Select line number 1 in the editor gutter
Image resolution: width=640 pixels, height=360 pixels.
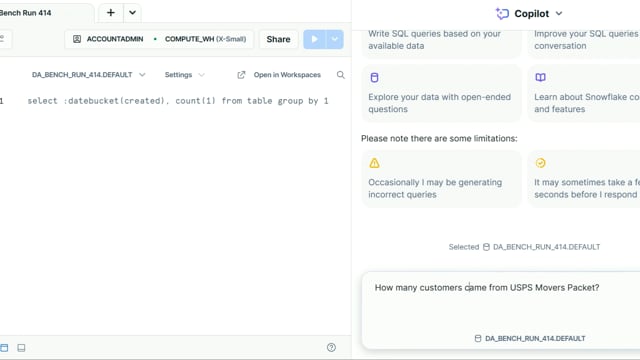click(2, 101)
